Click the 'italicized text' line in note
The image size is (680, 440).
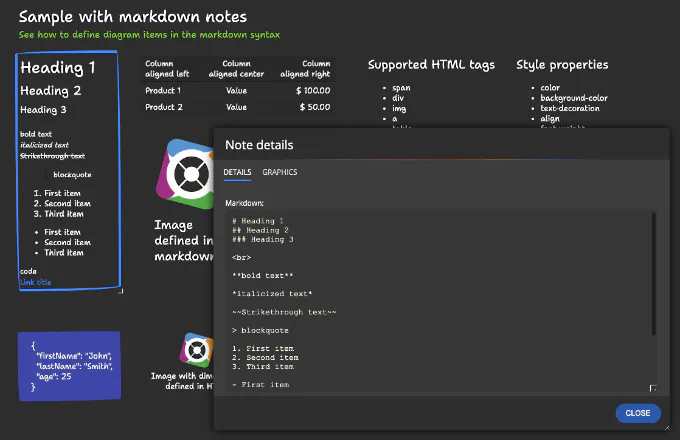pyautogui.click(x=44, y=145)
